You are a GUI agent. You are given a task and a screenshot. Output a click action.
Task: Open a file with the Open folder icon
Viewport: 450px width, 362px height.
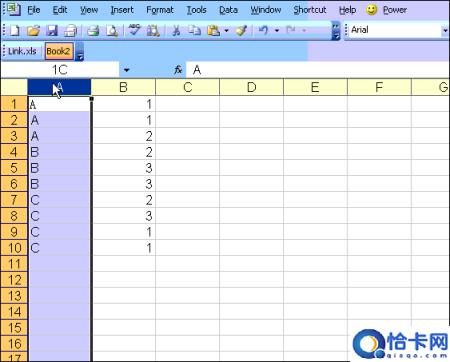coord(33,31)
